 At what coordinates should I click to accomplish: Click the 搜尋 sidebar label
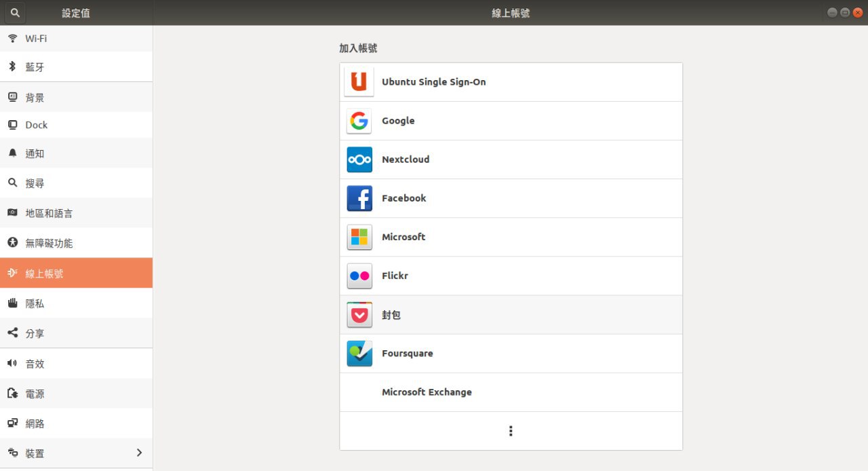[x=35, y=183]
